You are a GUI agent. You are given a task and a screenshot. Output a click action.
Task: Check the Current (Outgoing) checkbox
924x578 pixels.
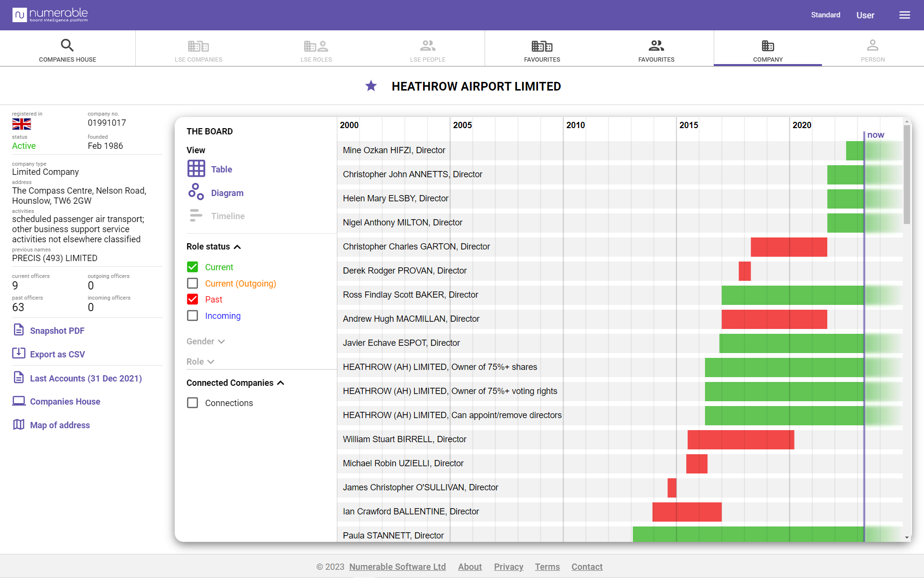pyautogui.click(x=192, y=283)
